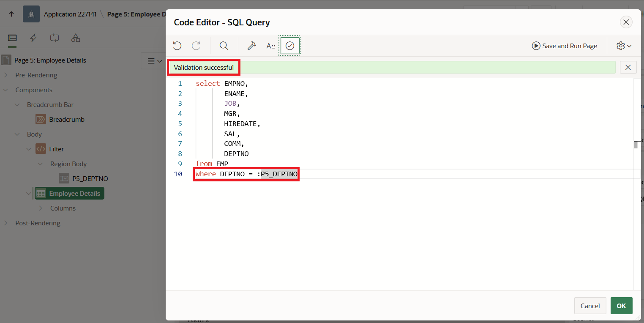Validate the SQL query with the checkmark icon
This screenshot has height=323, width=644.
tap(290, 46)
